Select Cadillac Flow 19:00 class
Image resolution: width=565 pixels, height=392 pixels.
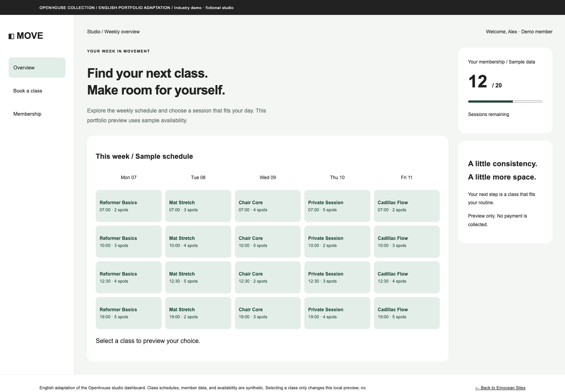coord(407,313)
